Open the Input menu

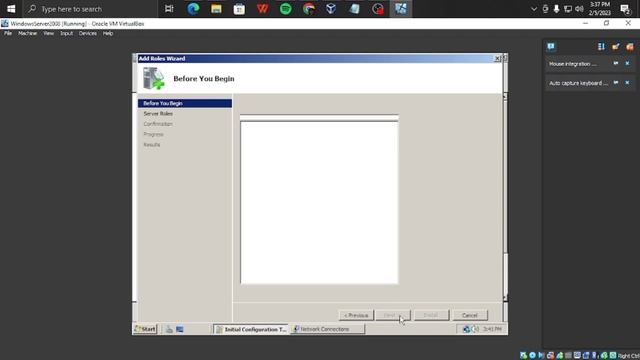coord(66,33)
